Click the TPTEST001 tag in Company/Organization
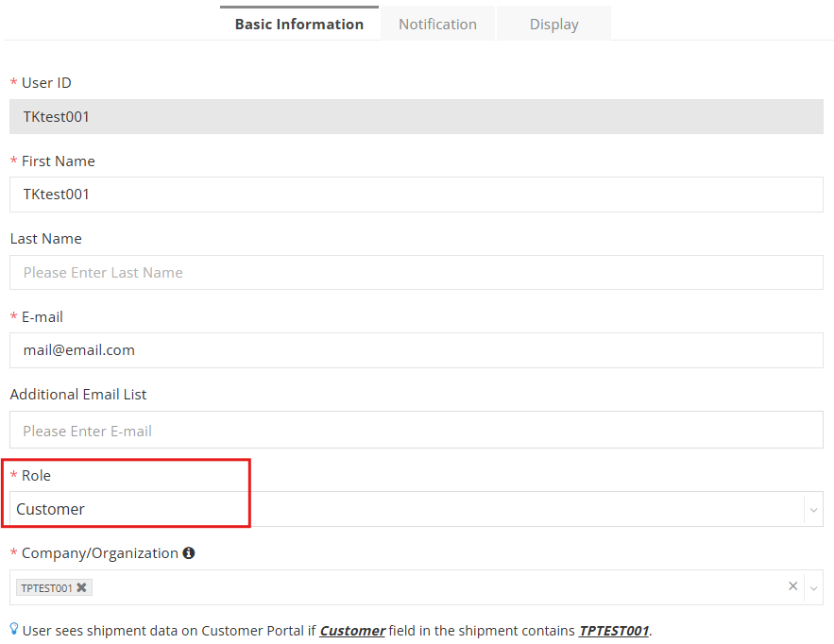834x644 pixels. 47,586
